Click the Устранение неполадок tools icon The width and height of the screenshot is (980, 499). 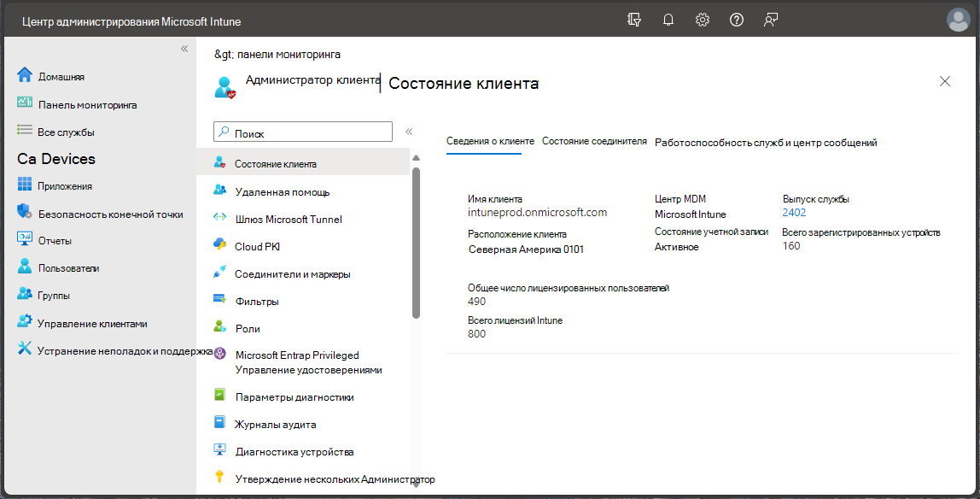point(25,349)
